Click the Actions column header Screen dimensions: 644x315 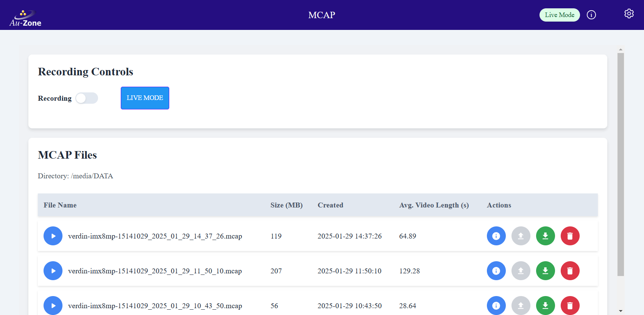tap(499, 205)
